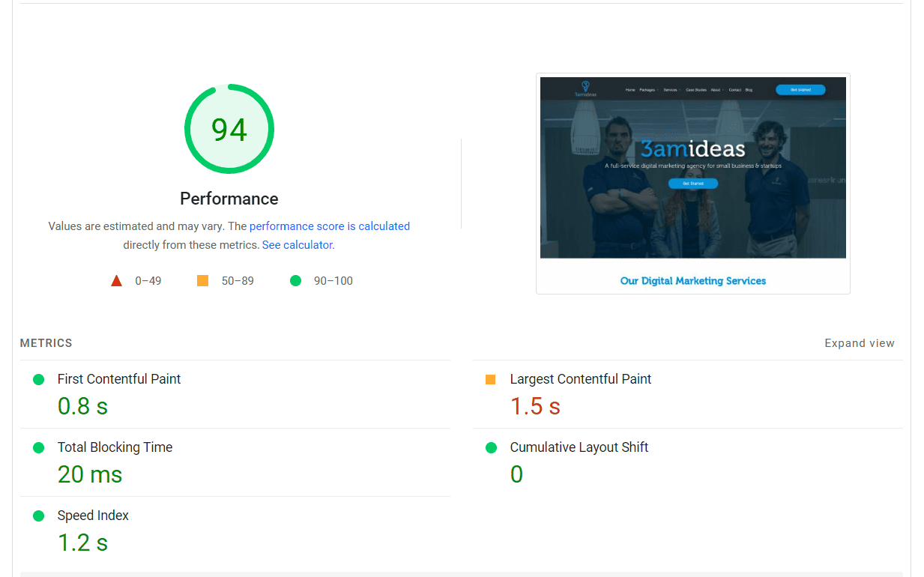
Task: Click the 90–100 score range label
Action: (333, 281)
